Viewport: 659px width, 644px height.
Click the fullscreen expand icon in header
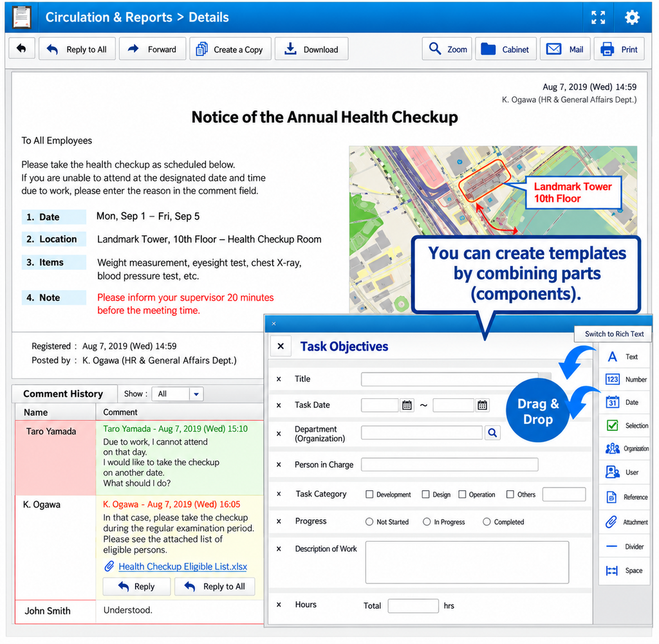click(x=598, y=17)
